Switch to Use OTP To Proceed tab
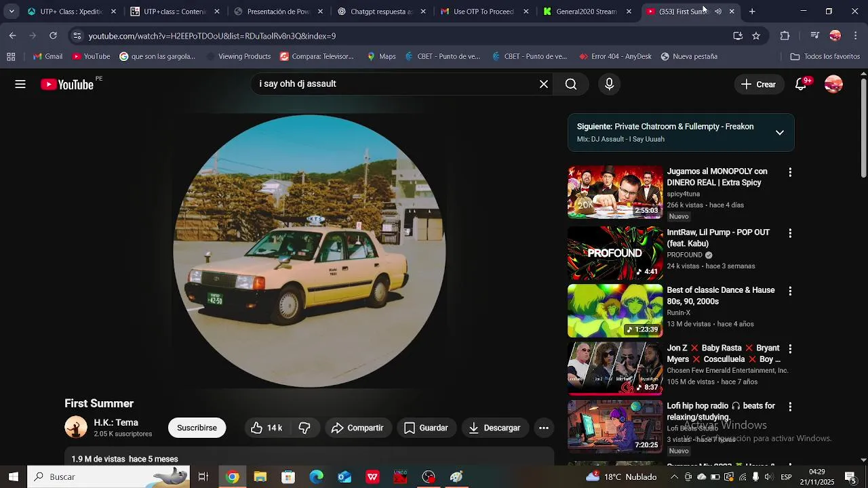This screenshot has width=868, height=488. click(485, 12)
